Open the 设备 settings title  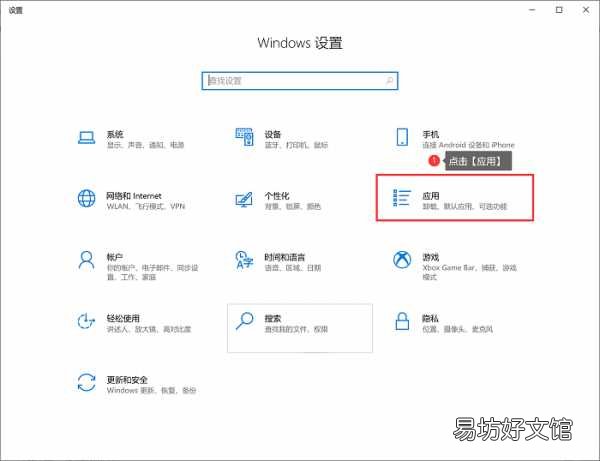(273, 134)
